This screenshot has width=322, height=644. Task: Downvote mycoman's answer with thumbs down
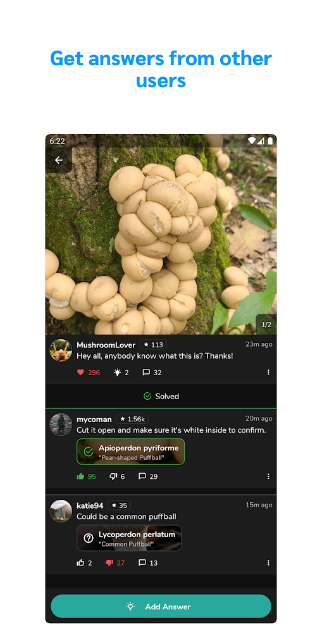click(113, 476)
